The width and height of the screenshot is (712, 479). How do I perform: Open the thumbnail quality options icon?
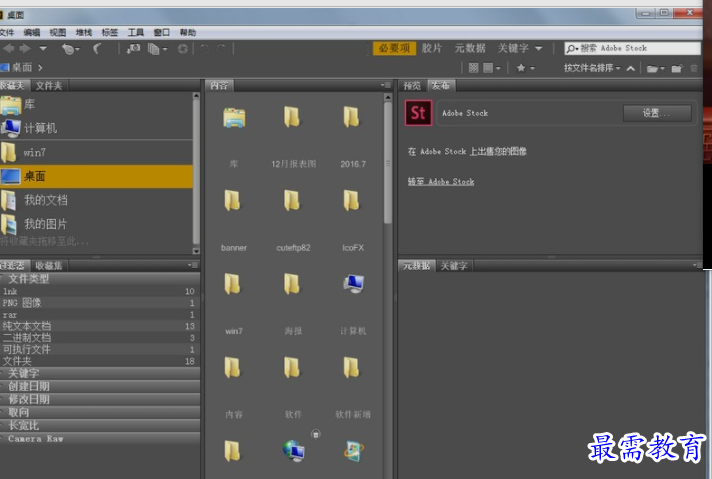[491, 68]
